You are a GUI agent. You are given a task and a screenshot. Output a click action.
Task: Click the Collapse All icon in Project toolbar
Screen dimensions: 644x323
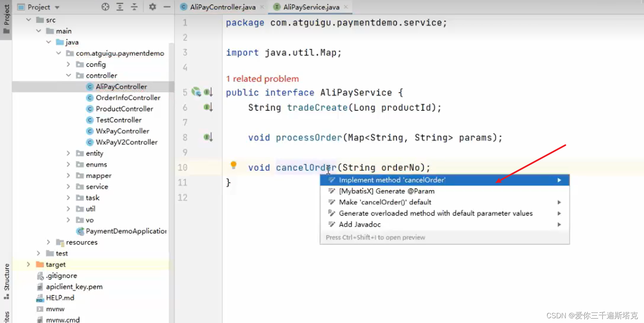pyautogui.click(x=134, y=7)
